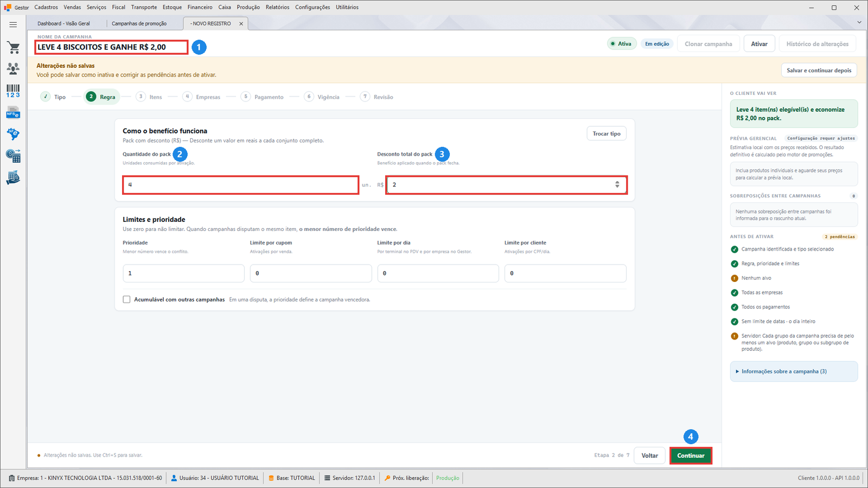
Task: Go to step 3 Itens in wizard
Action: point(149,97)
